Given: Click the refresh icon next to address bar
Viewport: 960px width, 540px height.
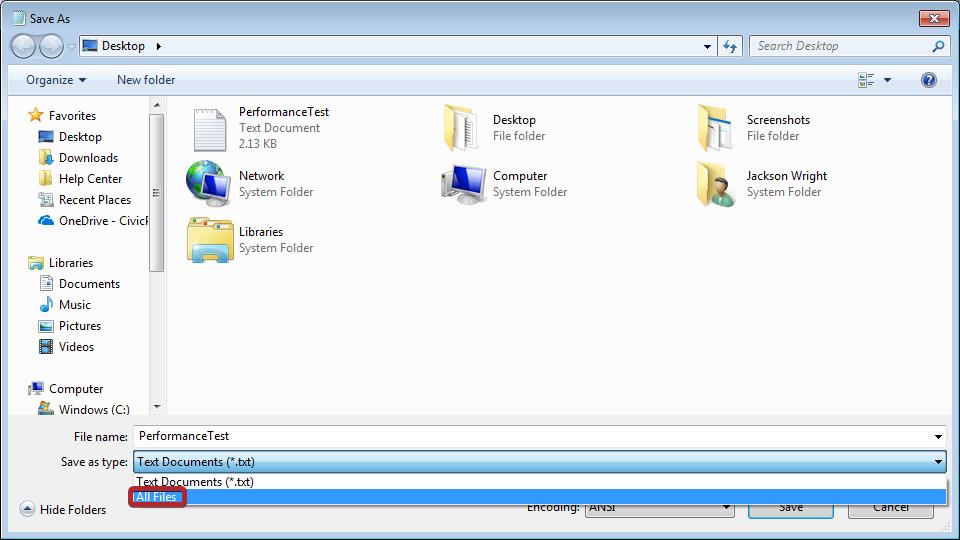Looking at the screenshot, I should [x=730, y=46].
